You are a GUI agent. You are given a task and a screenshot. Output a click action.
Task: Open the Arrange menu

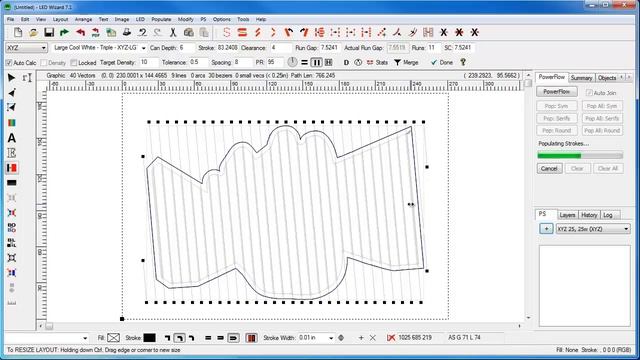(83, 19)
